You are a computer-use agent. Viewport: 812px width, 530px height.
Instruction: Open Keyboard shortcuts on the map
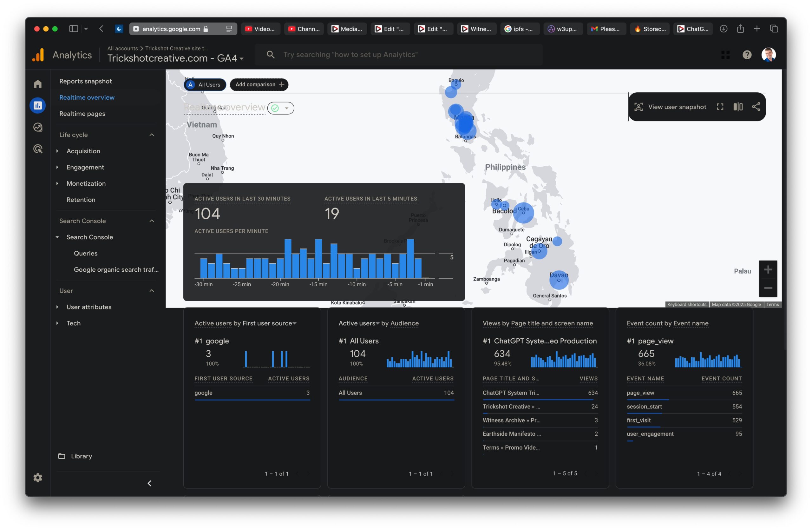[686, 304]
